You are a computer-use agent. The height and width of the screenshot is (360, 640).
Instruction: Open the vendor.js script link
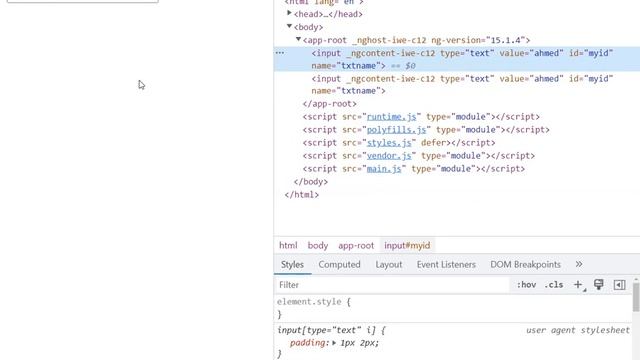point(389,156)
